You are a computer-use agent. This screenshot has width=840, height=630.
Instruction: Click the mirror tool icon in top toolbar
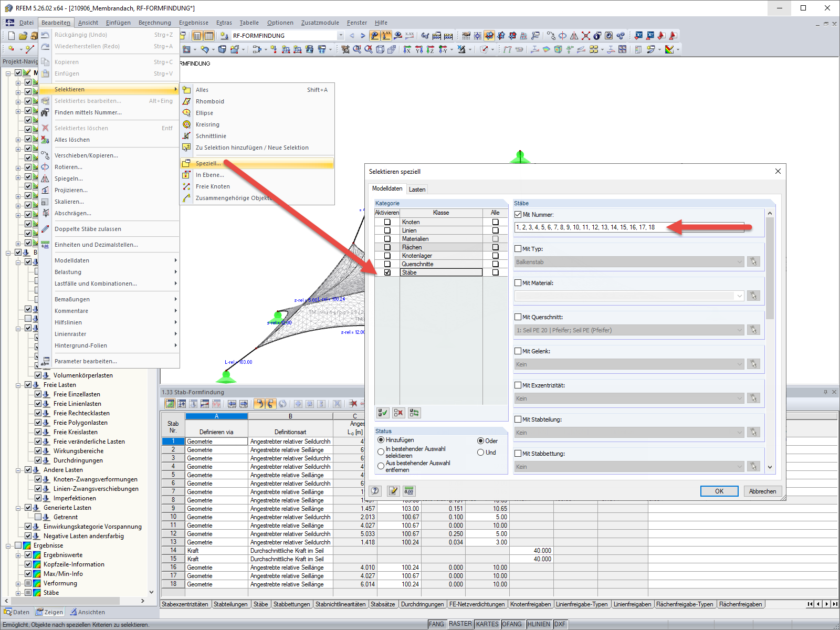pyautogui.click(x=574, y=36)
